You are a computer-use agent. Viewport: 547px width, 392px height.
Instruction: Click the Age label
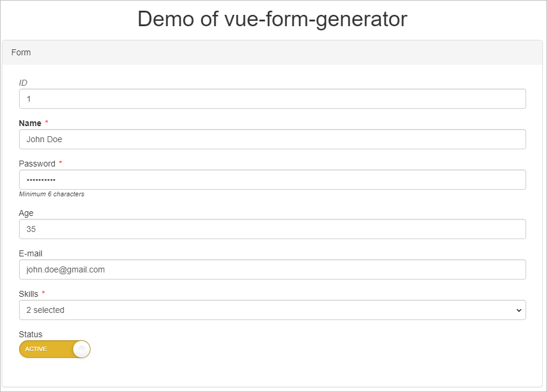(x=26, y=213)
